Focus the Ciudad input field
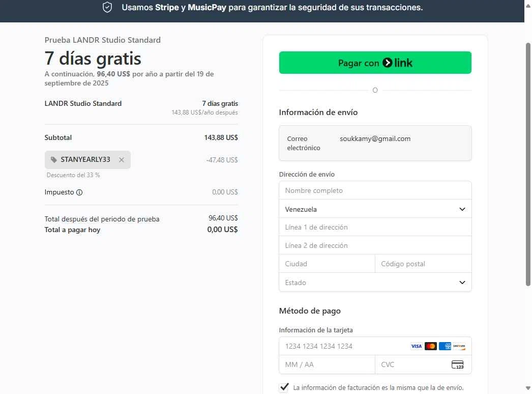This screenshot has width=532, height=394. click(x=327, y=264)
